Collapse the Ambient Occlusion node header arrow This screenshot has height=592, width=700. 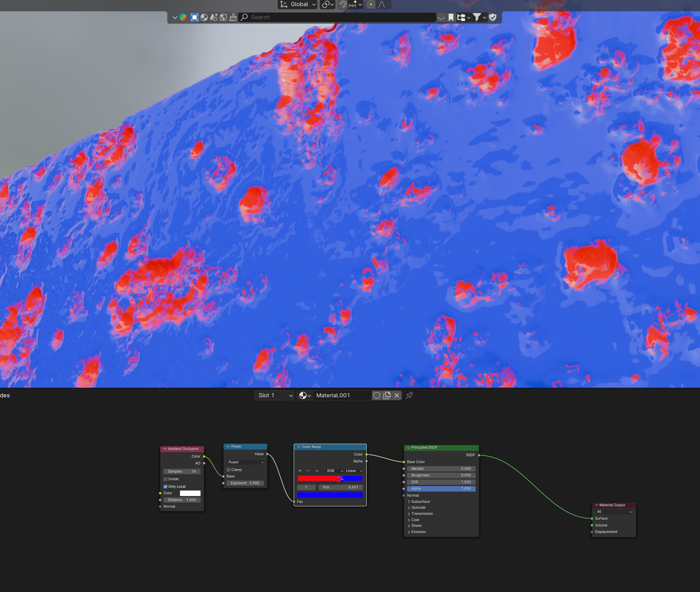(x=165, y=449)
